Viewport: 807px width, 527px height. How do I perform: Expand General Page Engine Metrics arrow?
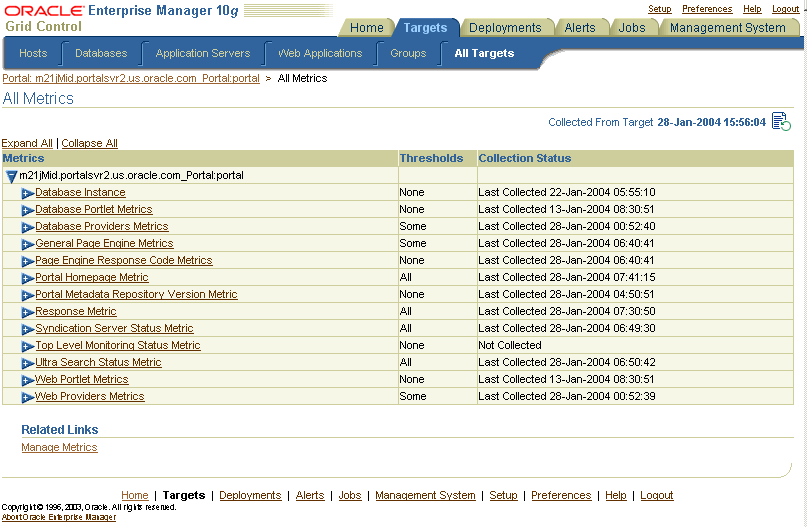tap(27, 244)
